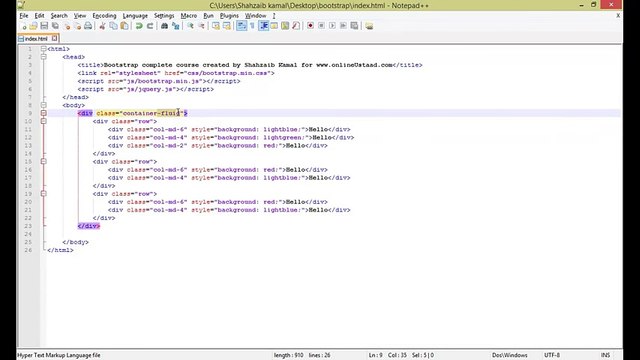Open Find with the binoculars icon
The width and height of the screenshot is (640, 360).
pyautogui.click(x=164, y=26)
